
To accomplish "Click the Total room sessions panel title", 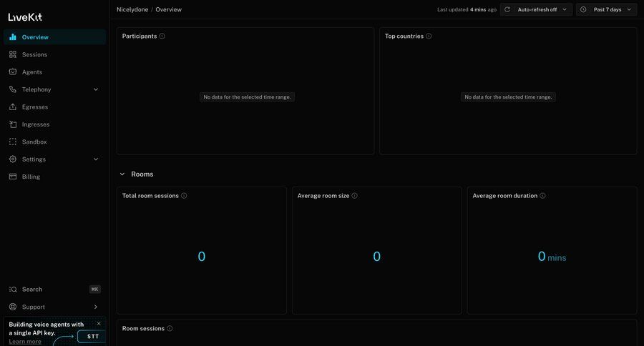I will point(150,196).
